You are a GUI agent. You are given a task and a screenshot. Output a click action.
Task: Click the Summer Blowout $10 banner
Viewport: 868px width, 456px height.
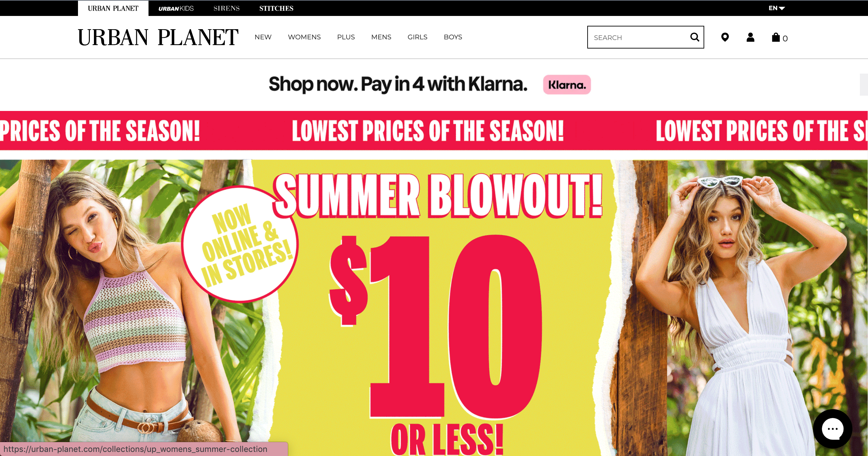pyautogui.click(x=434, y=308)
